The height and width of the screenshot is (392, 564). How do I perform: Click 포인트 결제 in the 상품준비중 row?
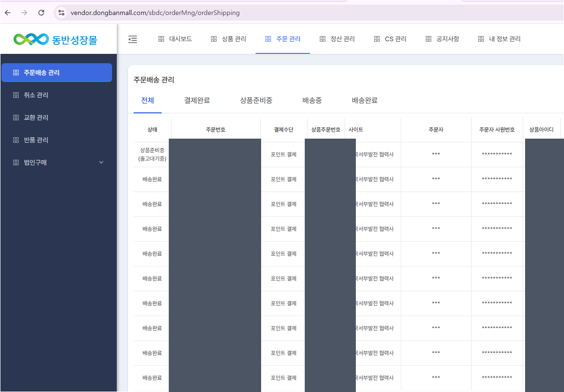coord(284,155)
